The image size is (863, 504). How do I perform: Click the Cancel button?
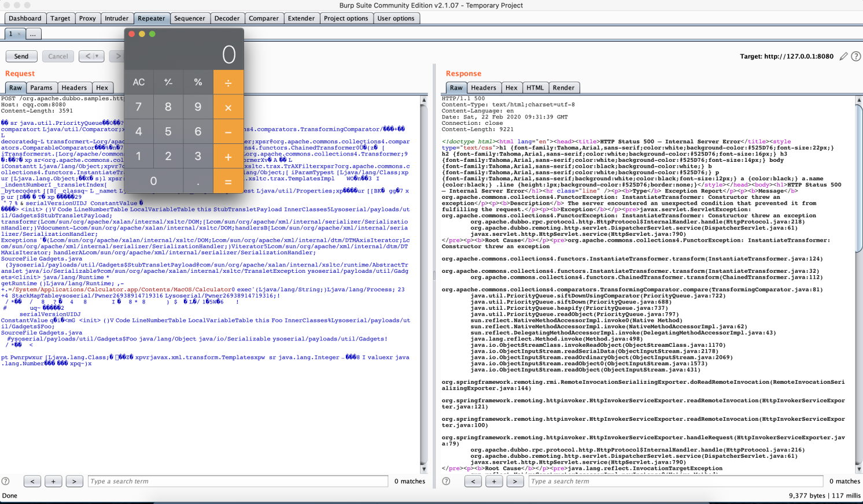point(58,56)
